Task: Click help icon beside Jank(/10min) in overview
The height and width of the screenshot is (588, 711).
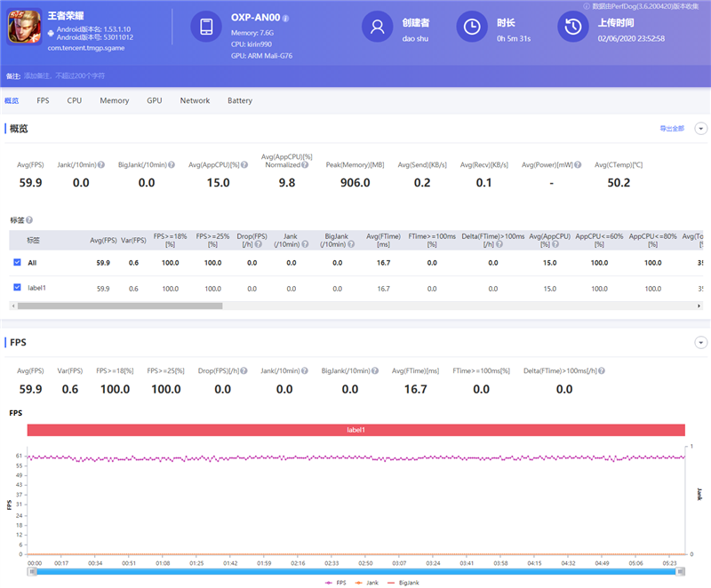Action: (101, 165)
